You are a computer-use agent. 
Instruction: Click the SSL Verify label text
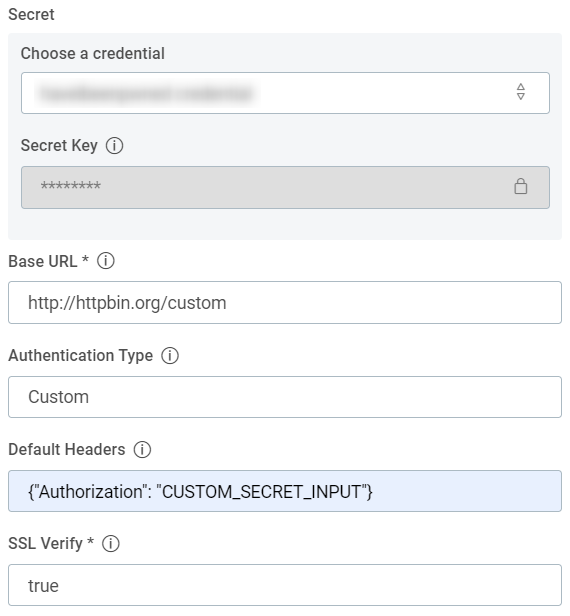click(46, 544)
